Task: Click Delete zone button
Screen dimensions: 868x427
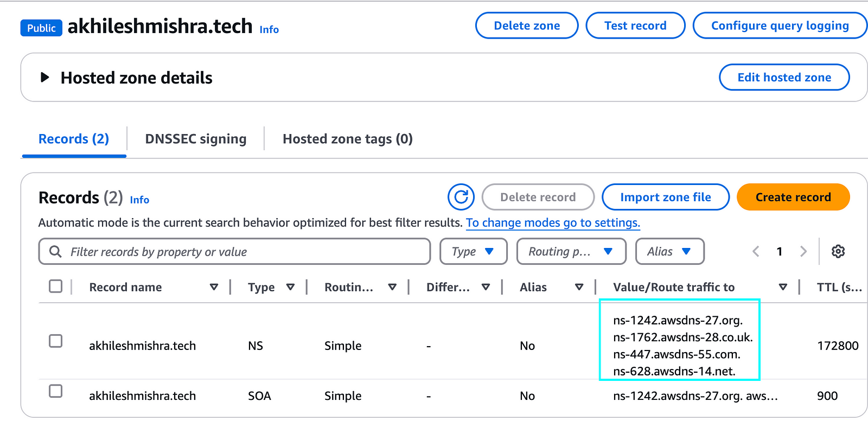Action: (527, 26)
